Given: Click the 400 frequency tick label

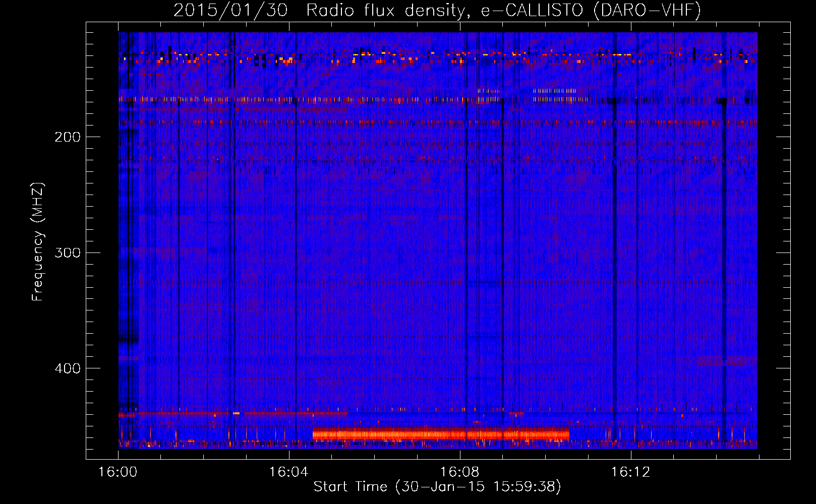Looking at the screenshot, I should tap(68, 368).
